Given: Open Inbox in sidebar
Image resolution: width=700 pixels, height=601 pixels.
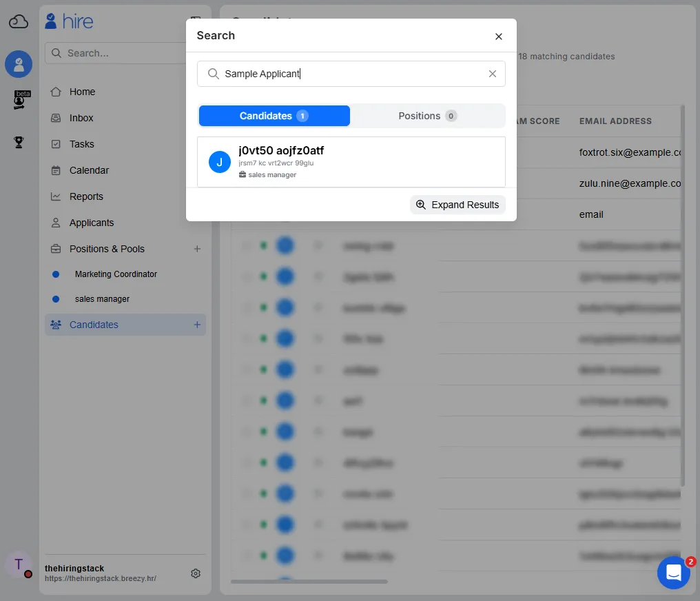Looking at the screenshot, I should [x=81, y=118].
